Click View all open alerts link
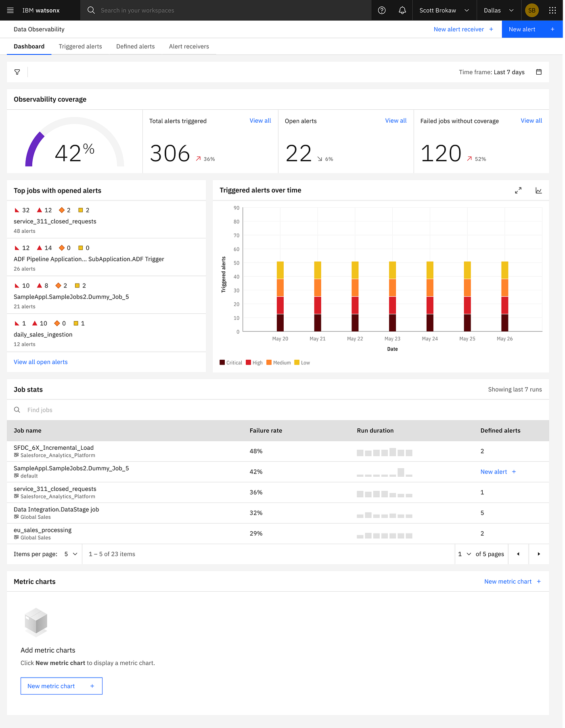This screenshot has width=565, height=728. [x=41, y=362]
